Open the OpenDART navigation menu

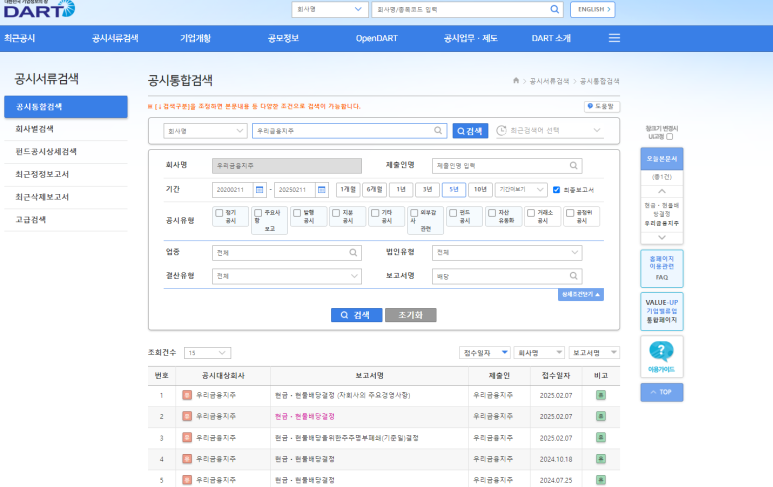[377, 38]
